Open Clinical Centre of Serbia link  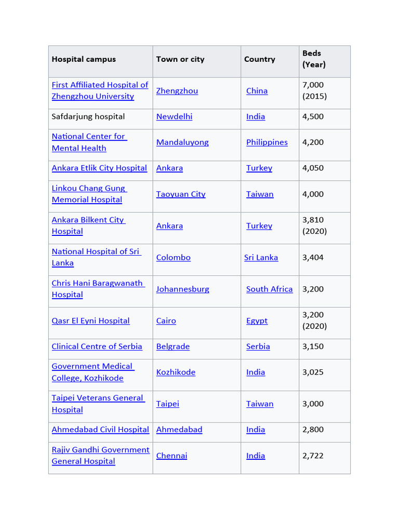click(97, 347)
